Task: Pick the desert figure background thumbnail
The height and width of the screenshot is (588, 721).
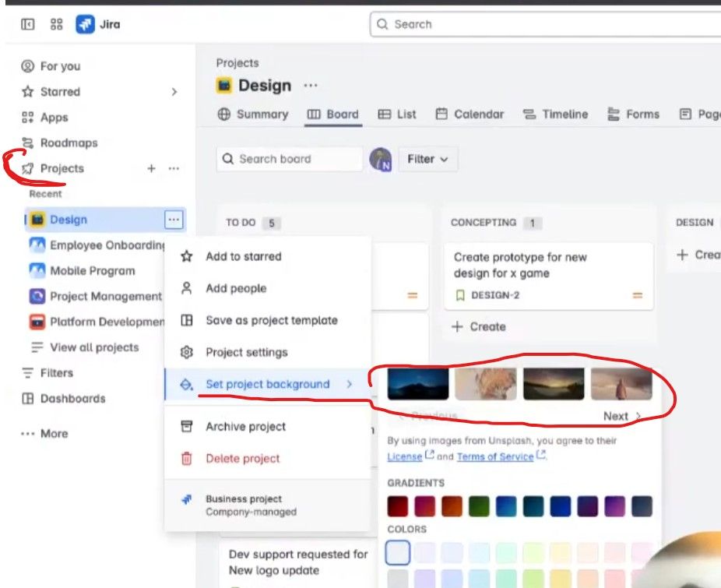Action: click(x=621, y=383)
